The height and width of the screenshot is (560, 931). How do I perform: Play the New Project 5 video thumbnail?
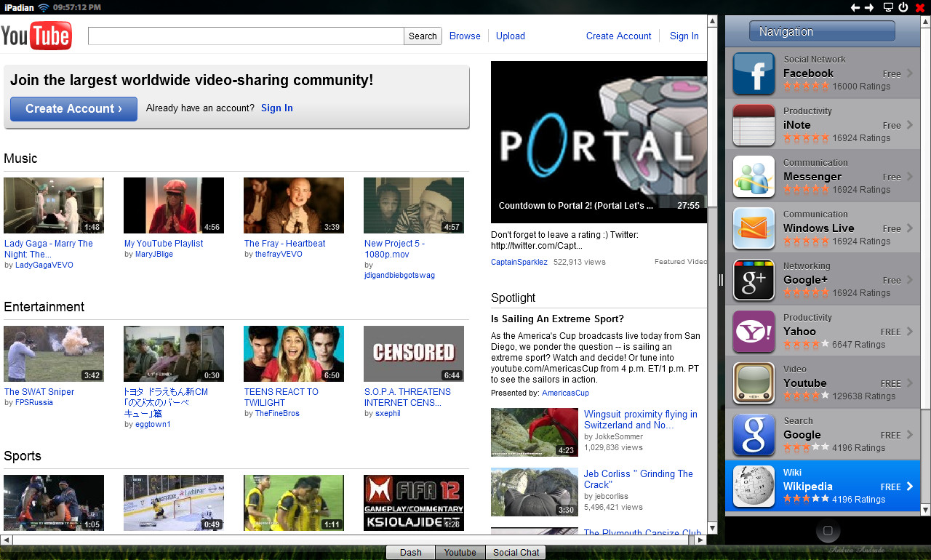tap(414, 205)
